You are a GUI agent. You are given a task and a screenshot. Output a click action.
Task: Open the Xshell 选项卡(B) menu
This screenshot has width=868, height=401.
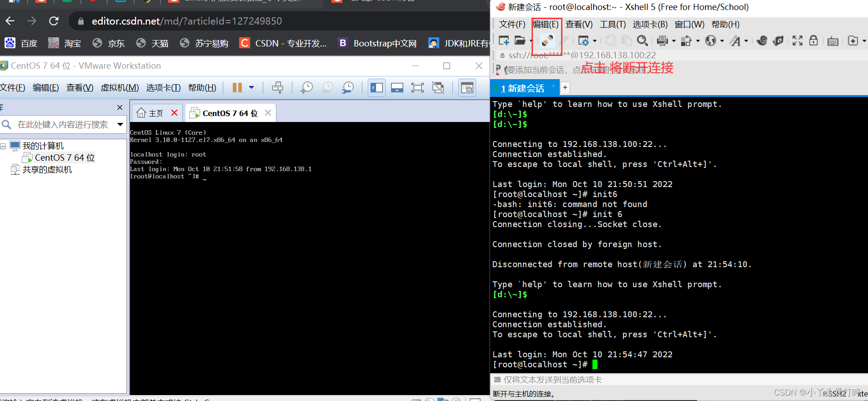point(650,24)
